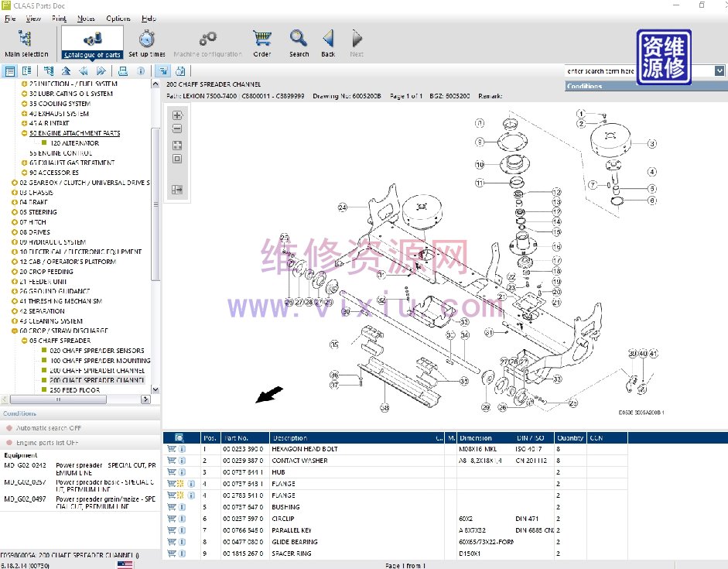The height and width of the screenshot is (569, 728).
Task: Click the print icon in tree toolbar
Action: pyautogui.click(x=122, y=71)
